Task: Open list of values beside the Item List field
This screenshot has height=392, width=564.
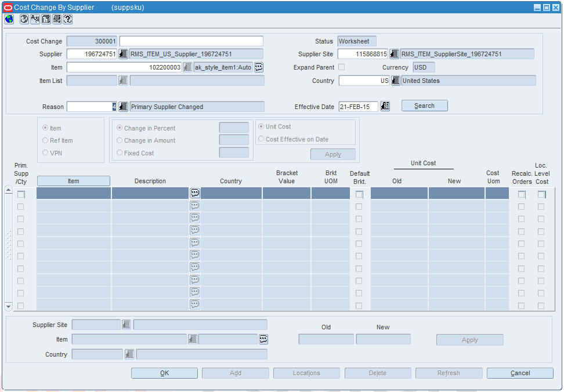Action: click(124, 81)
